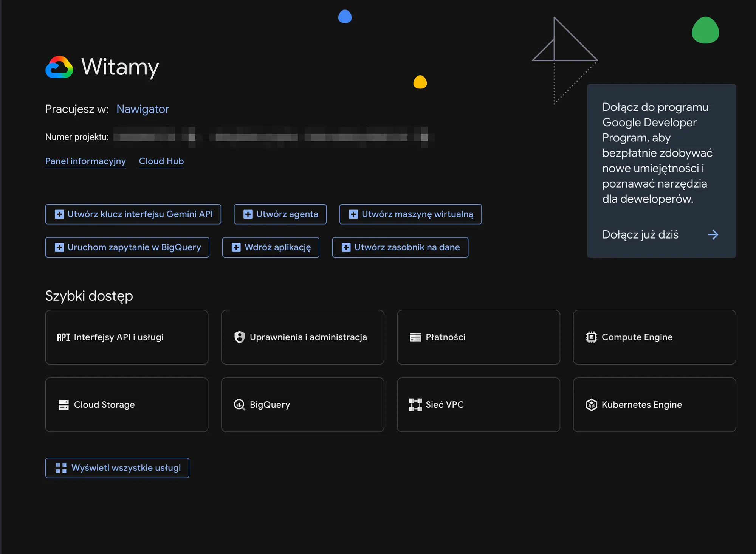Click the Wyświetl wszystkie usługi button text
The height and width of the screenshot is (554, 756).
pyautogui.click(x=126, y=468)
